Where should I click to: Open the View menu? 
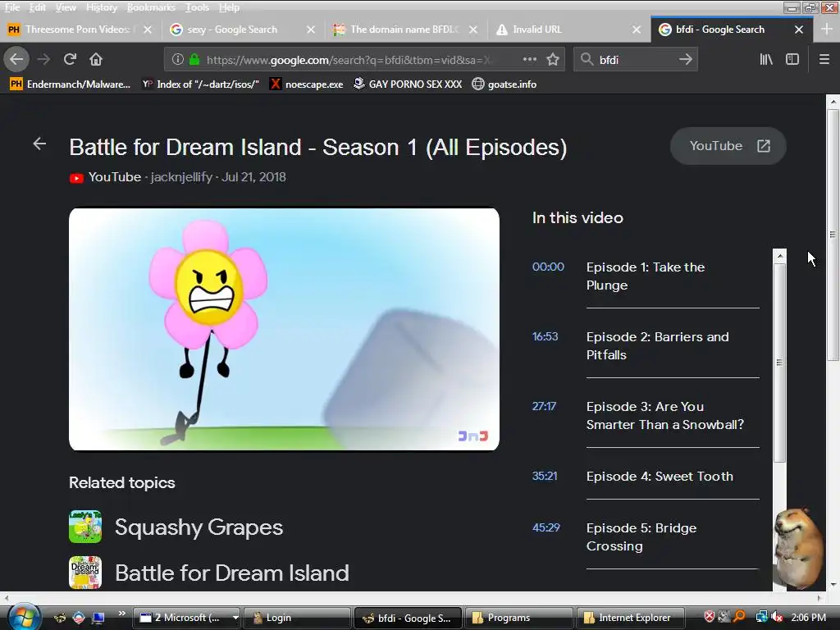[66, 7]
